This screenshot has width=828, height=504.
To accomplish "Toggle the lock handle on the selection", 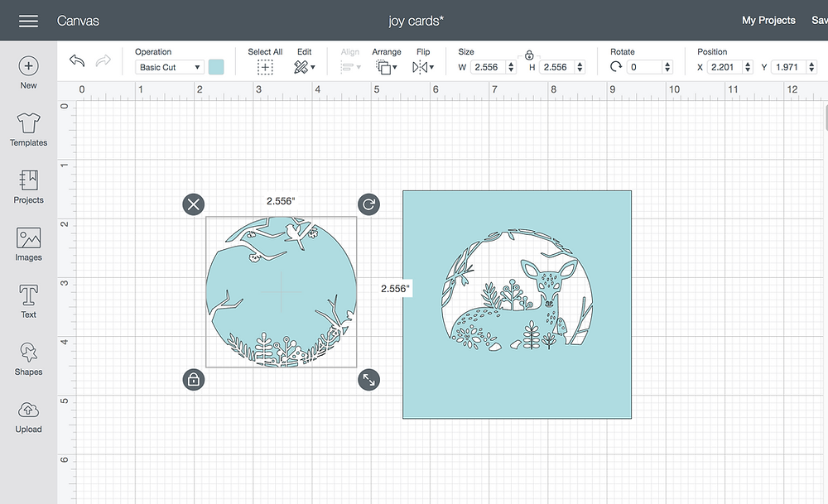I will point(194,380).
